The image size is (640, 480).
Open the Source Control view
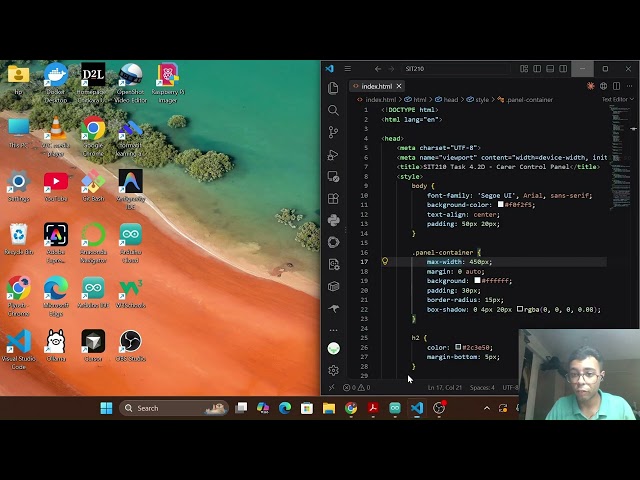click(x=333, y=132)
